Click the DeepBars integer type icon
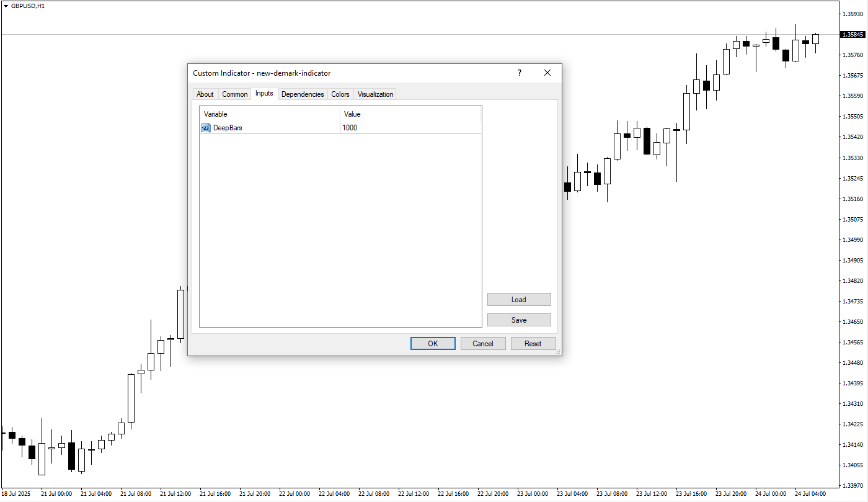868x502 pixels. [206, 128]
